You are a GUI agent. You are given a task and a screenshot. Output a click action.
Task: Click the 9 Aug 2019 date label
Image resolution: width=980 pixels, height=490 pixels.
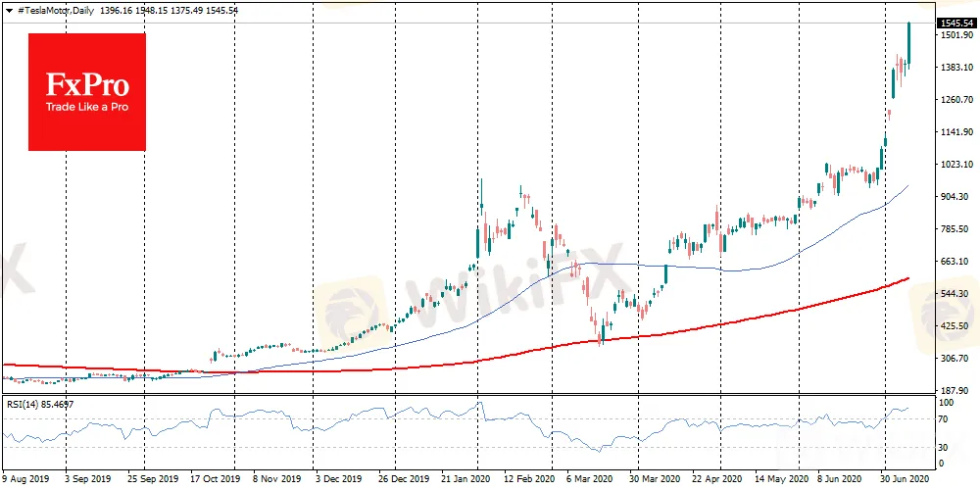click(x=26, y=481)
